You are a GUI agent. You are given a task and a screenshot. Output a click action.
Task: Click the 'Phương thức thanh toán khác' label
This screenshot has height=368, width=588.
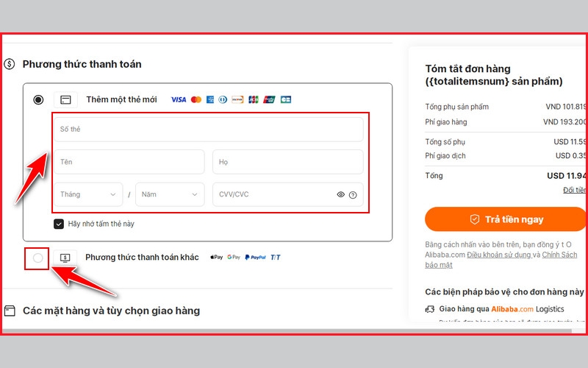coord(142,257)
